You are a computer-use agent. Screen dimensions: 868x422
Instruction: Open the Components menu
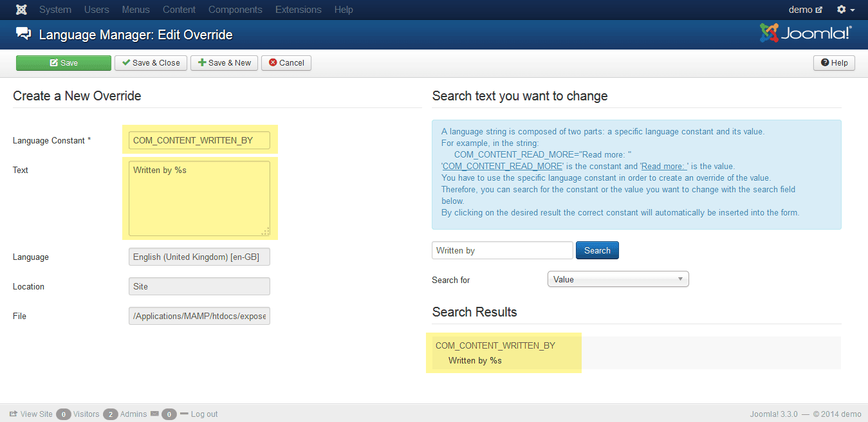point(235,10)
